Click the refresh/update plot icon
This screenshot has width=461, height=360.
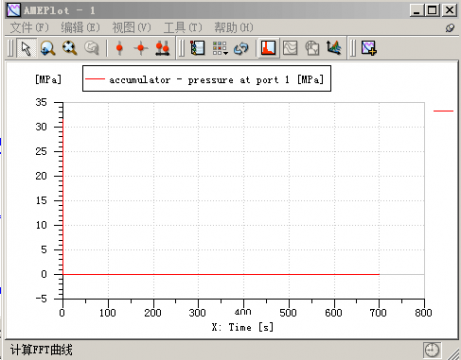pyautogui.click(x=241, y=48)
